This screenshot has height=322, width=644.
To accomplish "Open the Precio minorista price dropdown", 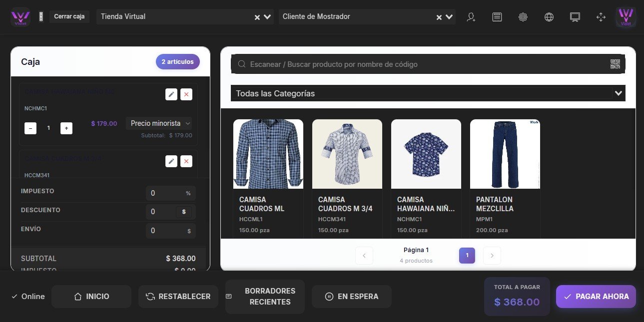I will [x=159, y=123].
